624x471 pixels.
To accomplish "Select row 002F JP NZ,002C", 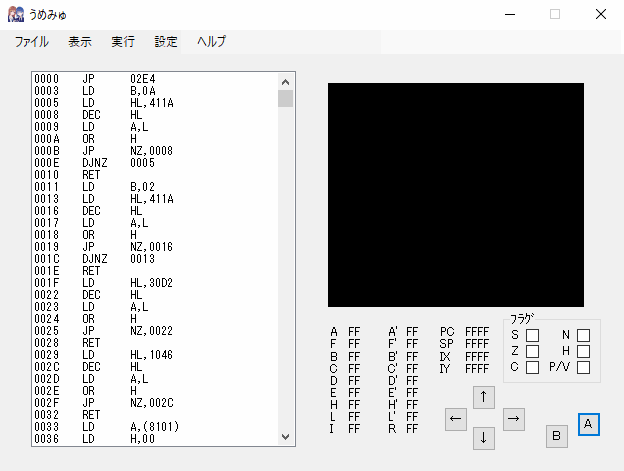I will click(x=155, y=403).
